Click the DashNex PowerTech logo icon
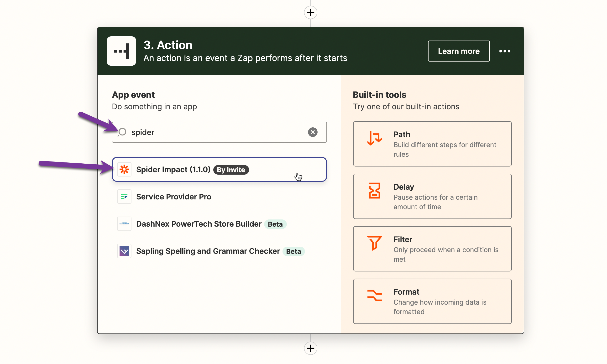607x364 pixels. 124,224
